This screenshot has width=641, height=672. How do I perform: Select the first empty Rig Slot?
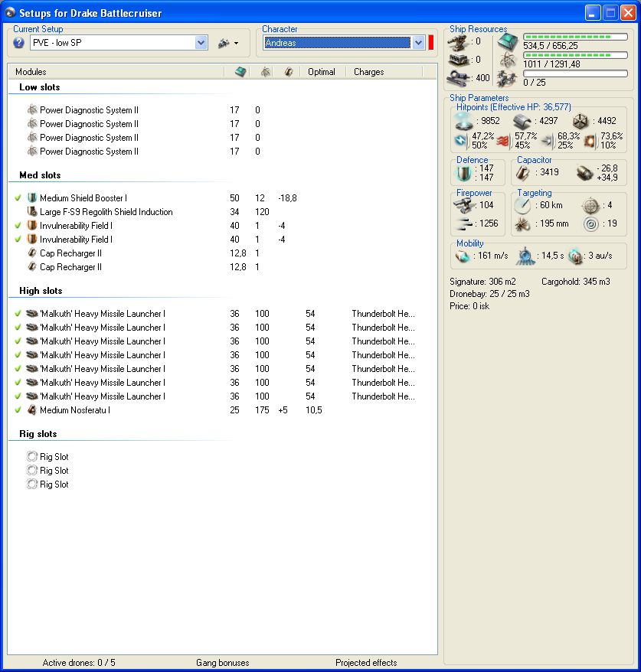(54, 457)
